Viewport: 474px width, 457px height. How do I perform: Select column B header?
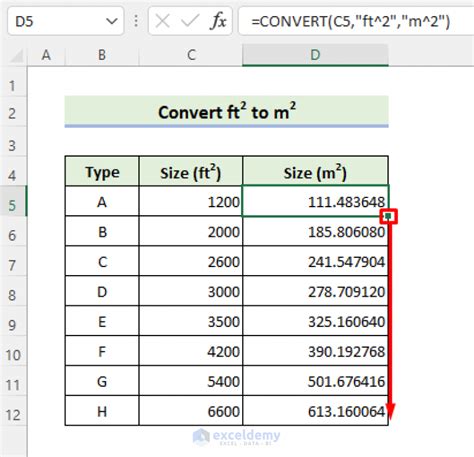tap(102, 55)
